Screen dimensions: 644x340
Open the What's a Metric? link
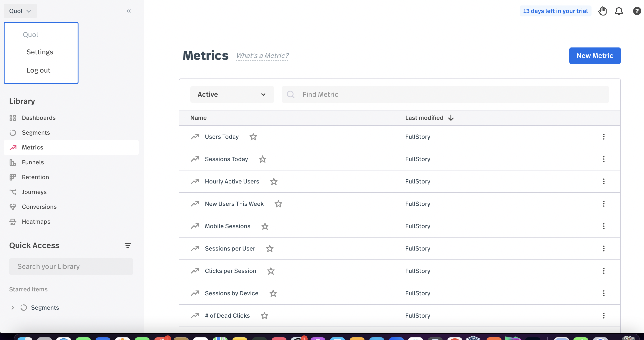tap(262, 55)
